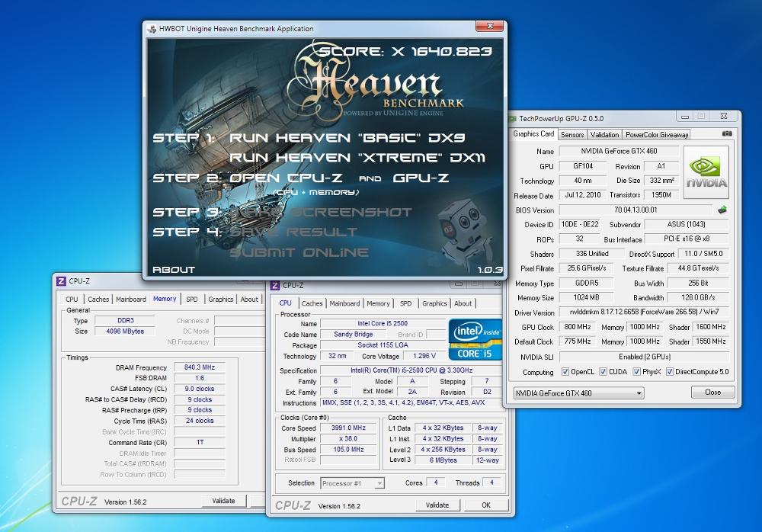The width and height of the screenshot is (762, 532).
Task: Open Caches tab in CPU-Z memory window
Action: click(98, 300)
